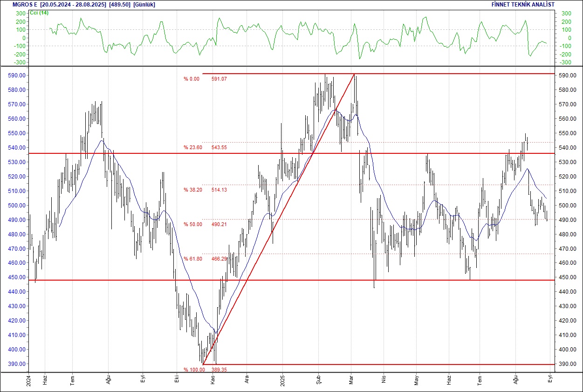583x392 pixels.
Task: Click the last price value [489.50]
Action: (x=119, y=4)
